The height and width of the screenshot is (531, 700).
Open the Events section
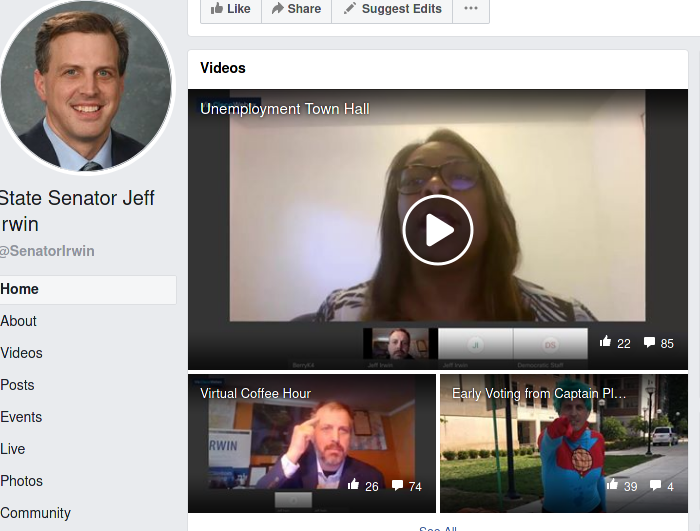click(21, 417)
